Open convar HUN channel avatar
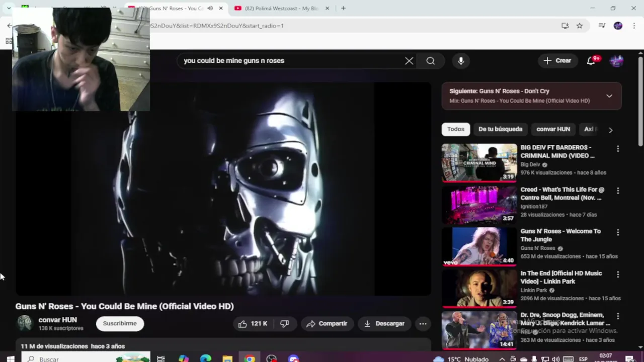This screenshot has width=644, height=362. click(24, 323)
